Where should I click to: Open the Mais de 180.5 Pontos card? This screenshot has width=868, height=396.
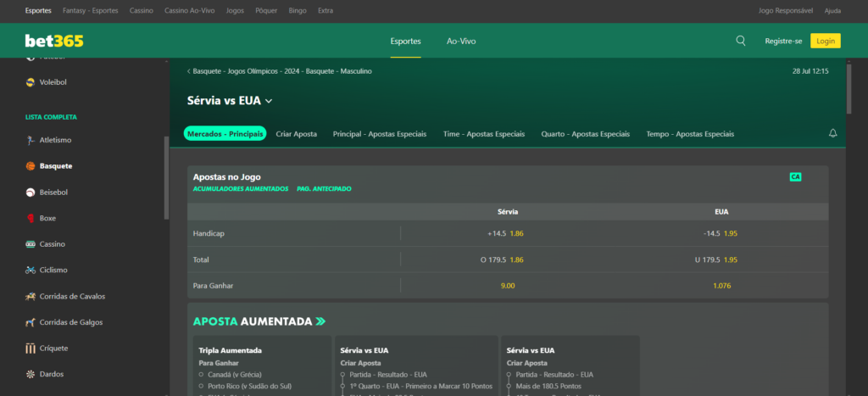pyautogui.click(x=570, y=365)
